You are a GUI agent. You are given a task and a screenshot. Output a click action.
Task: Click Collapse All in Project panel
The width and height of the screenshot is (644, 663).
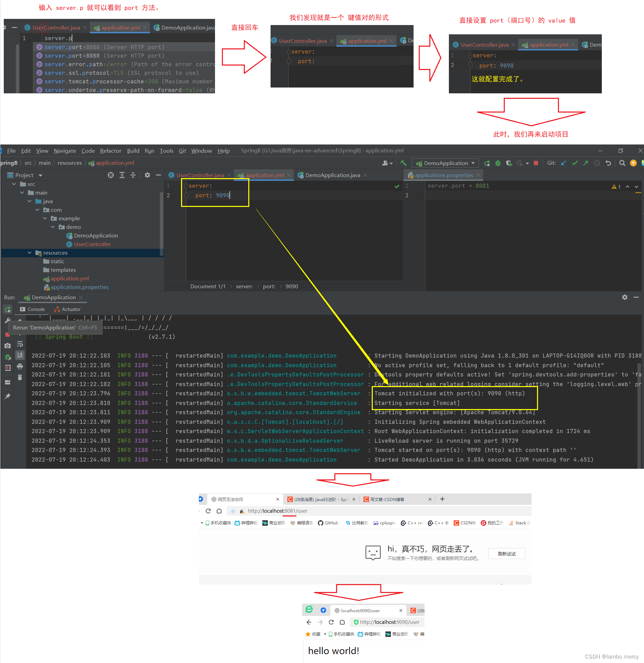tap(133, 175)
